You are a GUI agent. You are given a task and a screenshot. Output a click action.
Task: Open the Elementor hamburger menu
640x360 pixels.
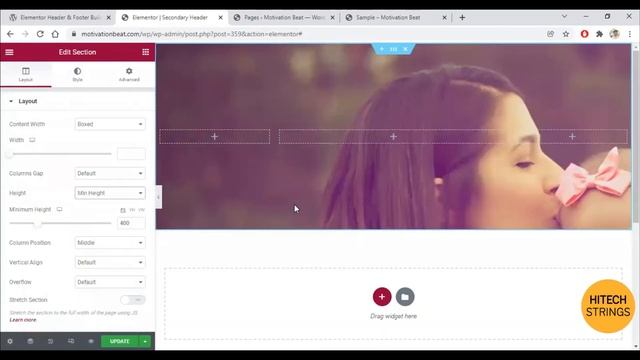click(9, 52)
